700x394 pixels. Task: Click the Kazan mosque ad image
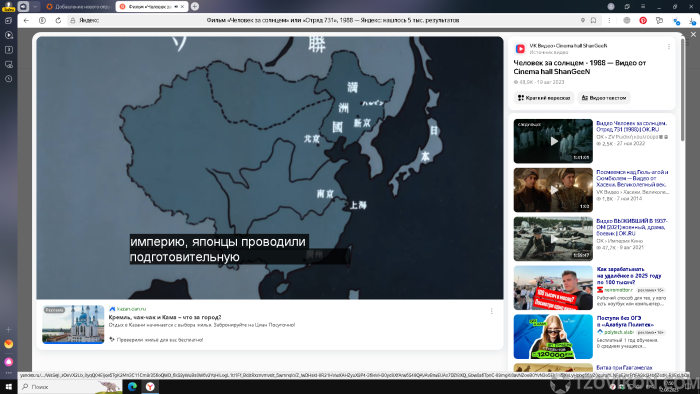tap(73, 324)
